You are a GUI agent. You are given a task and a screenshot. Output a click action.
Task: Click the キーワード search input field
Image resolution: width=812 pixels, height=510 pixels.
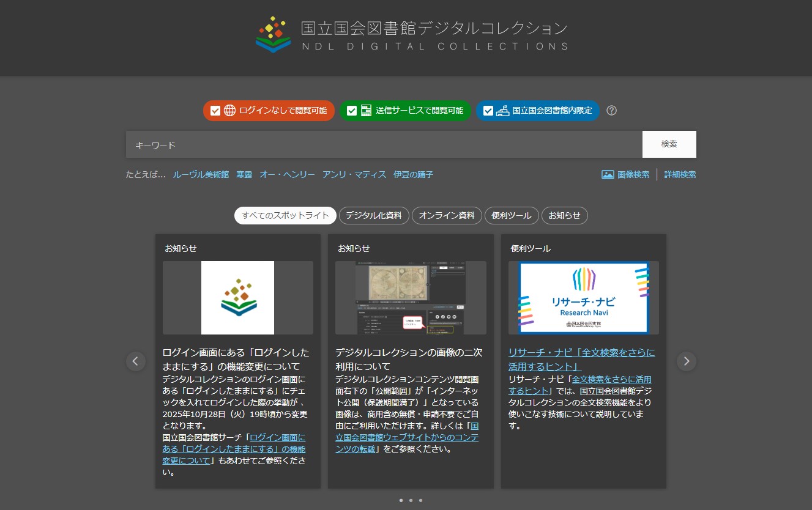[384, 144]
